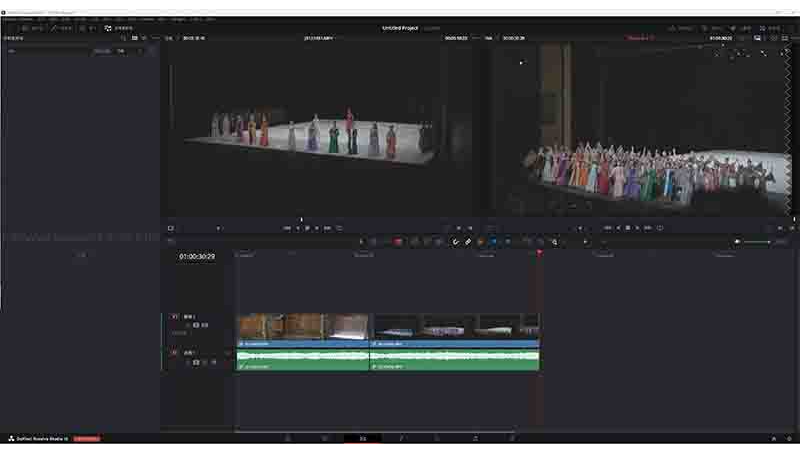Click the timeline zoom magnifier icon
The image size is (800, 453).
[x=555, y=242]
